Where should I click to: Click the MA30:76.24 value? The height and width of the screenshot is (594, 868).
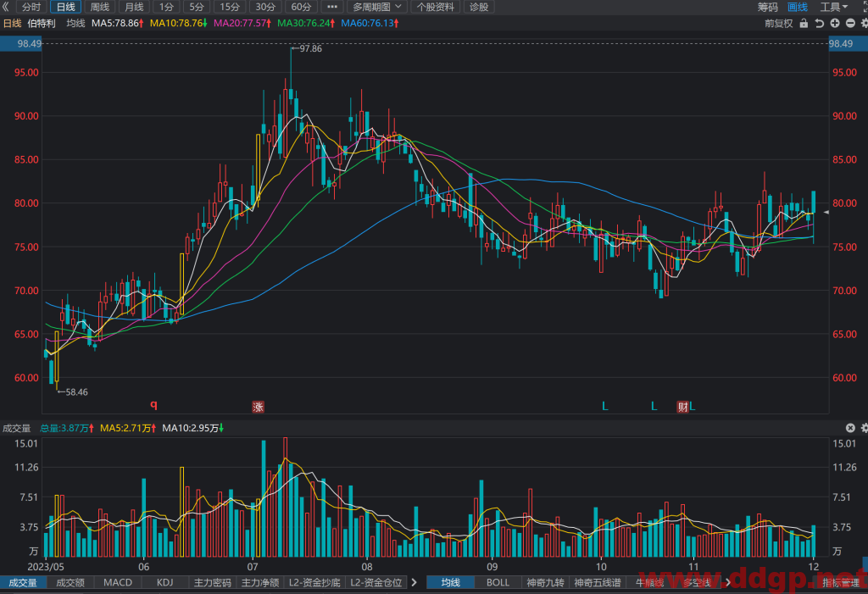pyautogui.click(x=306, y=23)
